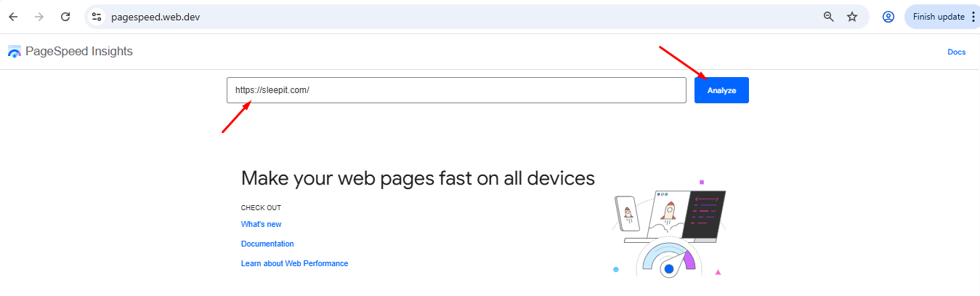Reload the current page
The width and height of the screenshot is (980, 296).
[65, 17]
